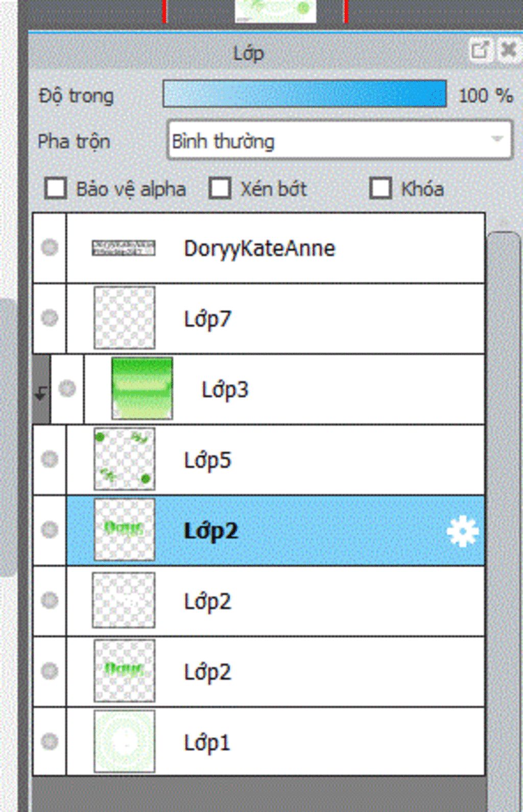Hide the DoryyKateAnne layer
Image resolution: width=523 pixels, height=812 pixels.
tap(50, 248)
